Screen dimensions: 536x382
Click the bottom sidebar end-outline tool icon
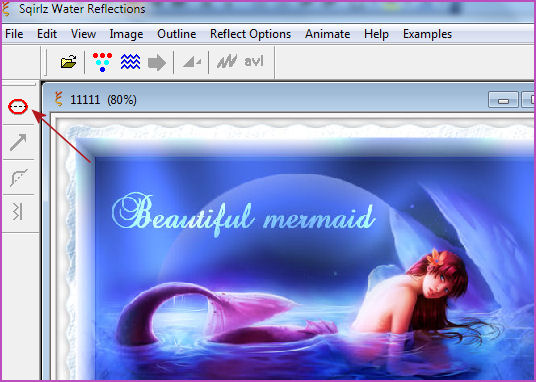18,211
